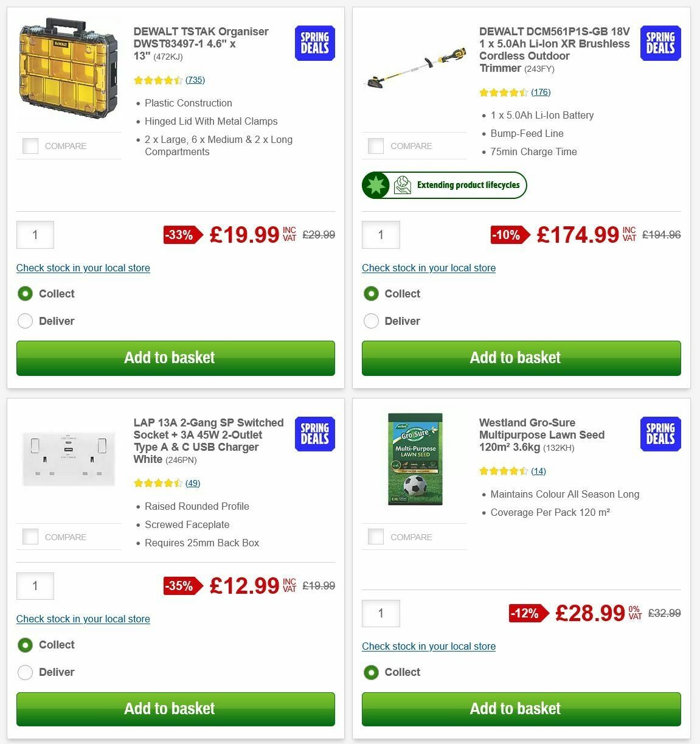This screenshot has width=700, height=744.
Task: Select Deliver for the DEWALT cordless trimmer
Action: pos(372,321)
